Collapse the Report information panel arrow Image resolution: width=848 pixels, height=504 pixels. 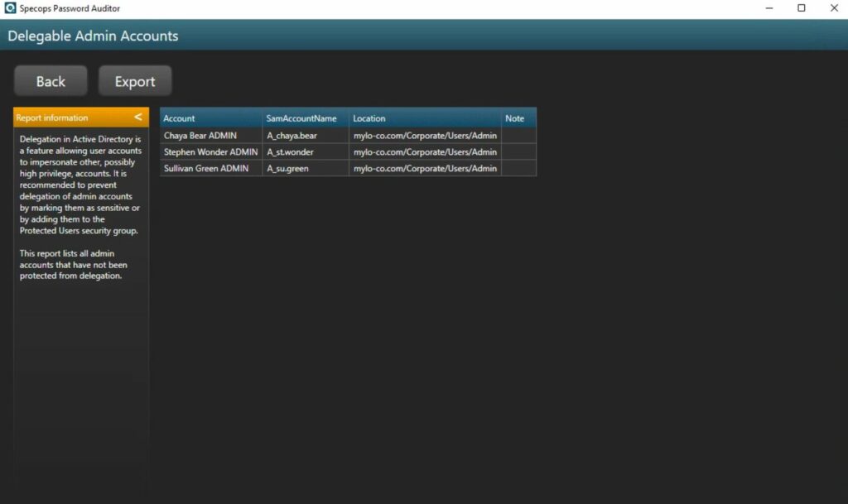pos(138,117)
